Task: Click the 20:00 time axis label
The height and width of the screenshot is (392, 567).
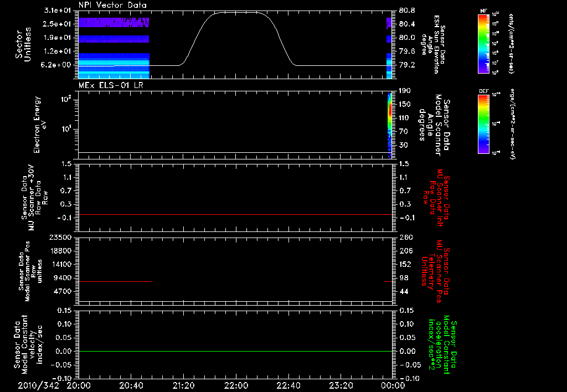Action: tap(79, 385)
